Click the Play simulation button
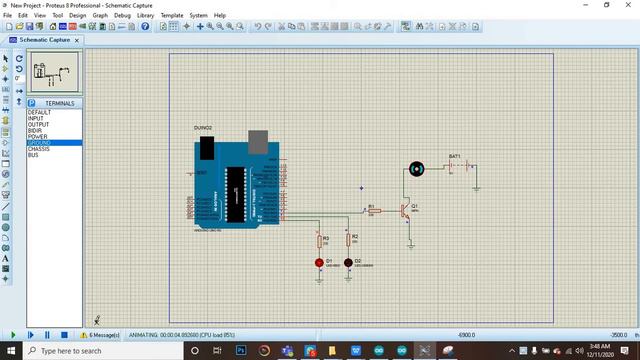Screen dimensions: 640x360 (13, 335)
